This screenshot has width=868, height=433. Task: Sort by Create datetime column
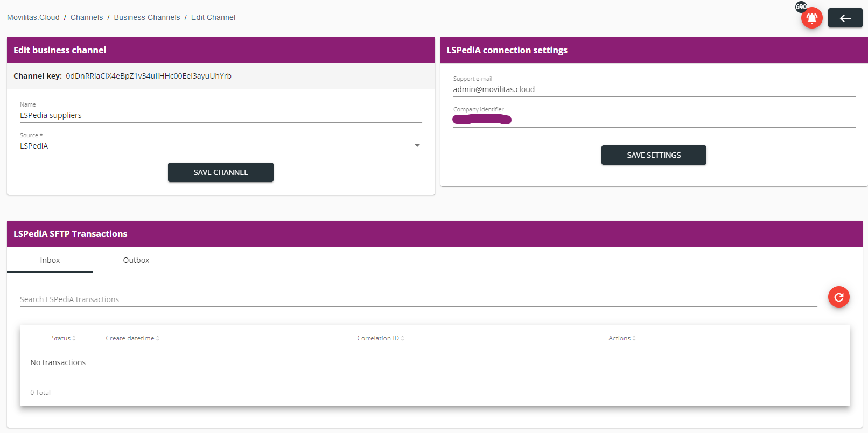tap(132, 338)
